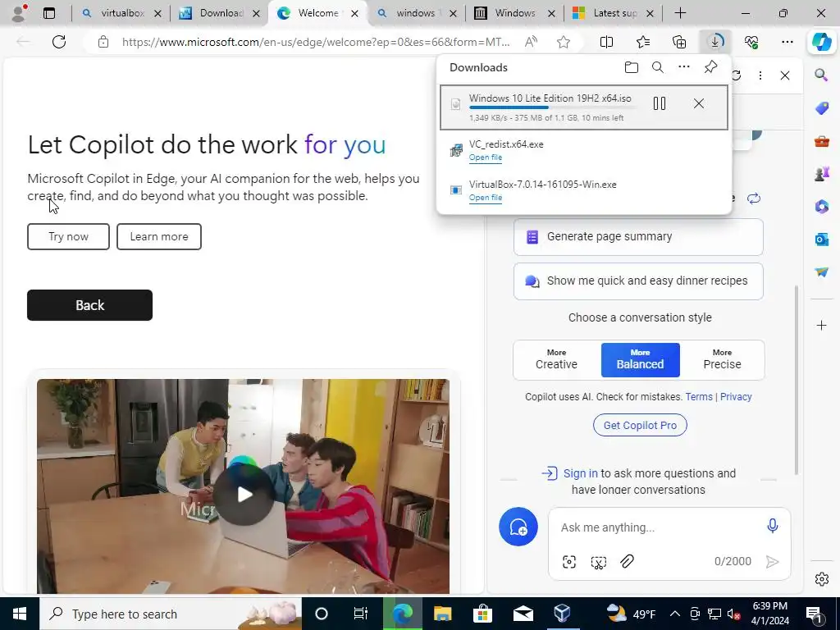Use microphone in Copilot input
The height and width of the screenshot is (630, 840).
tap(772, 526)
